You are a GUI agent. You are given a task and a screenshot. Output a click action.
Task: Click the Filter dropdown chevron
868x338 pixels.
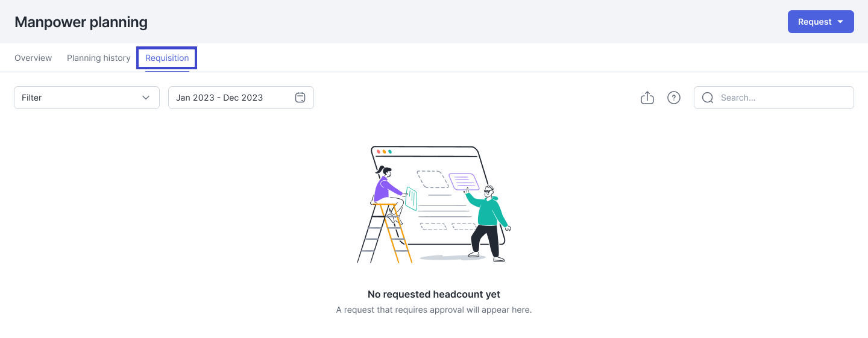(146, 98)
